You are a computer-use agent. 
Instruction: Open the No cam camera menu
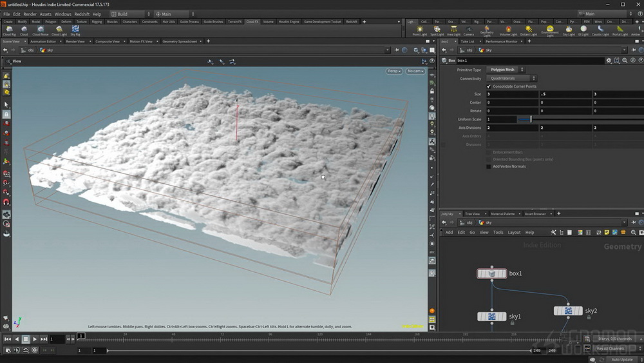tap(415, 71)
